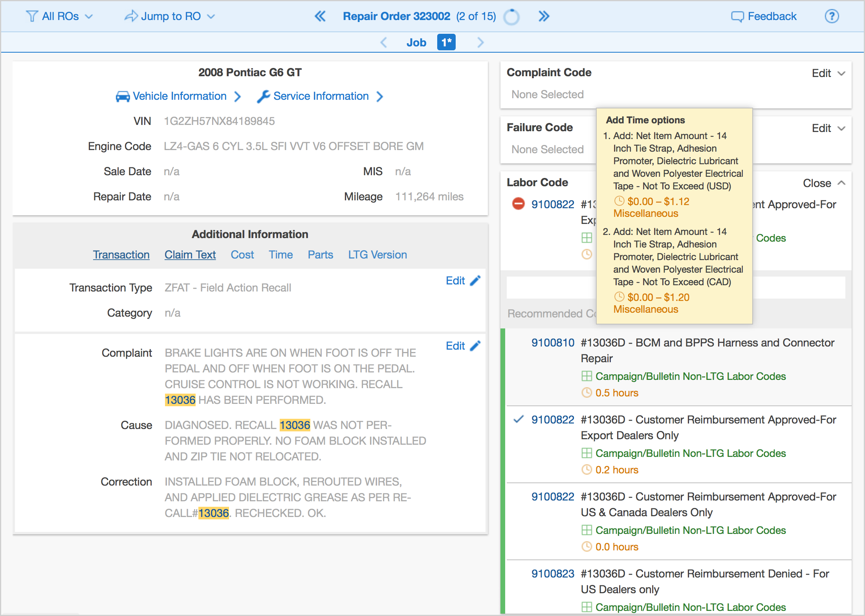Click pencil icon in Transaction section
Viewport: 865px width, 616px height.
[x=475, y=280]
